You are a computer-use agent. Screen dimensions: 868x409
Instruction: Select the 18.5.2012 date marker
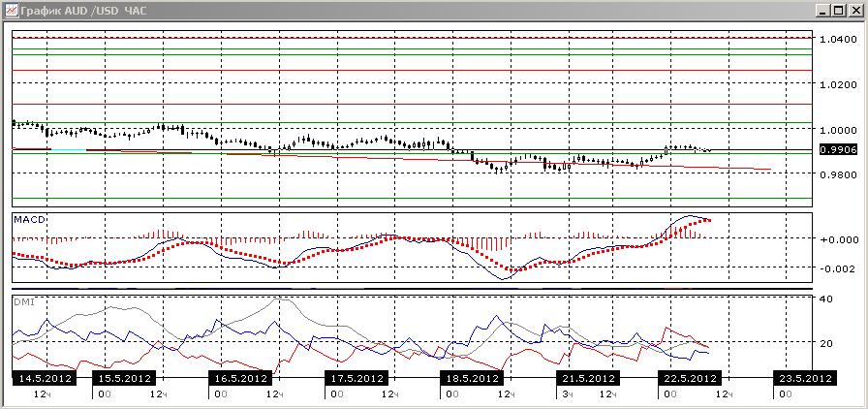[x=472, y=379]
